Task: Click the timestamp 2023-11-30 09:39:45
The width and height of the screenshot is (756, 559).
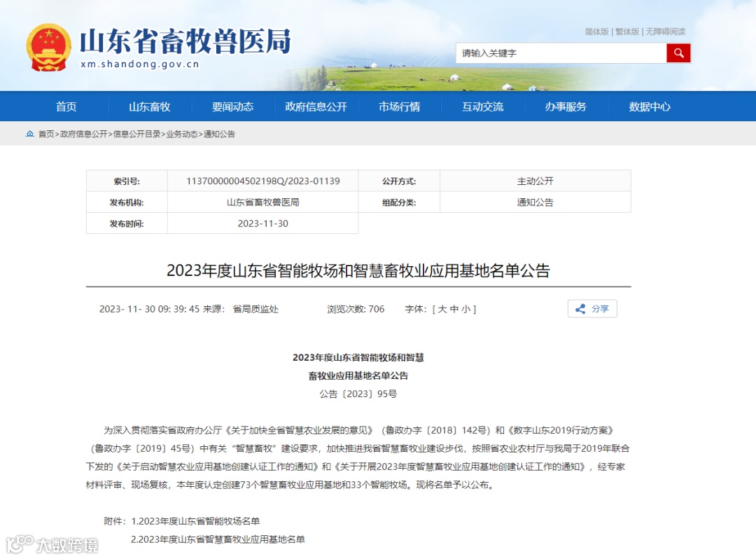Action: [x=150, y=309]
